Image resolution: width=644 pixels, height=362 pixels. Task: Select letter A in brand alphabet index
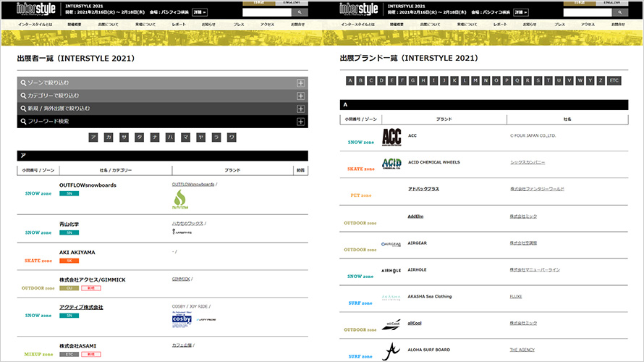point(350,80)
